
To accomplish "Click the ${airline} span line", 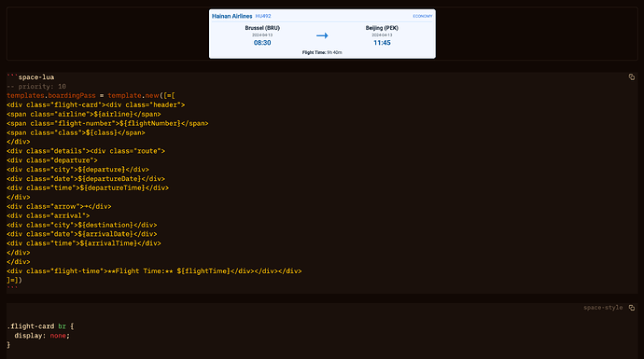I will 84,114.
